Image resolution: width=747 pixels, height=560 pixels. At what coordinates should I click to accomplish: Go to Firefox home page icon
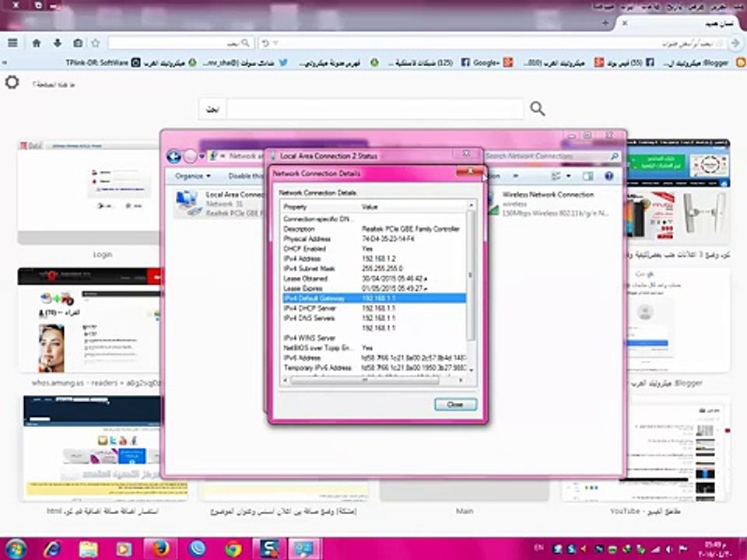(x=37, y=43)
